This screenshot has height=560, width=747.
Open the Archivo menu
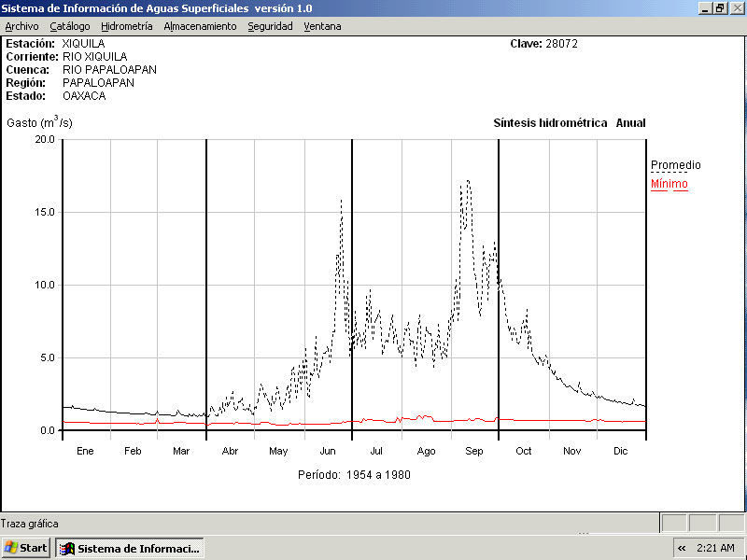(x=22, y=26)
